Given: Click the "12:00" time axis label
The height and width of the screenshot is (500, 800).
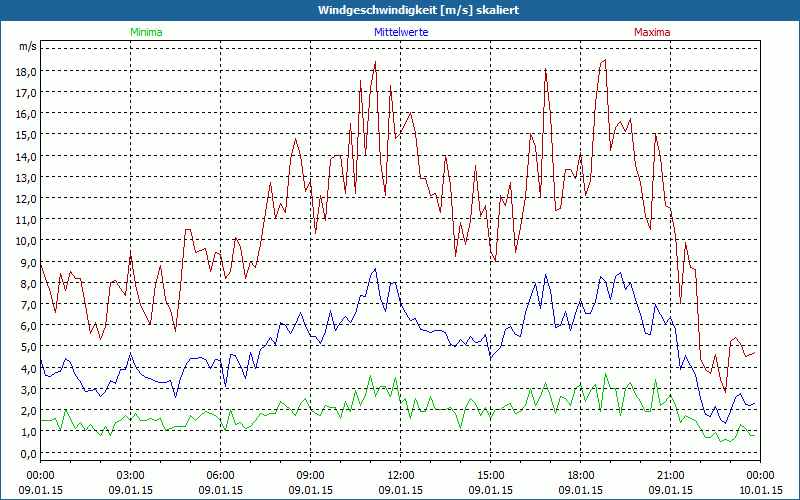Looking at the screenshot, I should click(x=401, y=476).
